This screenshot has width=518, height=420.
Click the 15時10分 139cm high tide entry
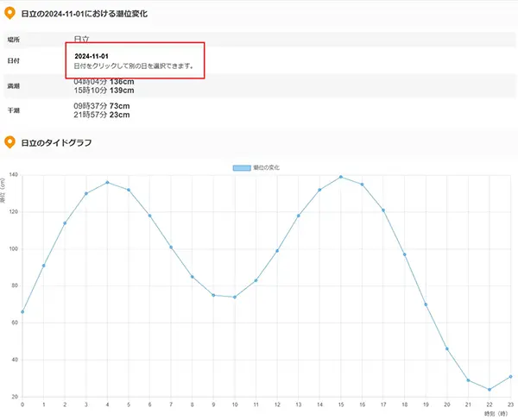pyautogui.click(x=105, y=91)
